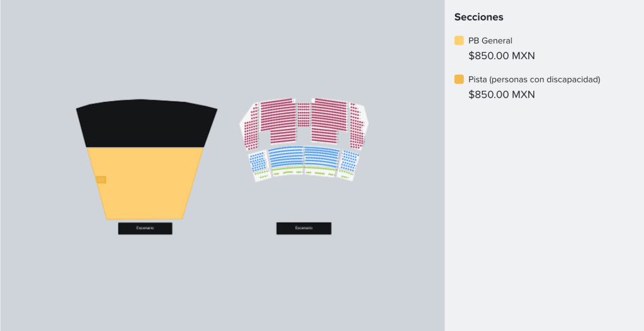Select the PB General section label
The width and height of the screenshot is (644, 331).
coord(490,41)
